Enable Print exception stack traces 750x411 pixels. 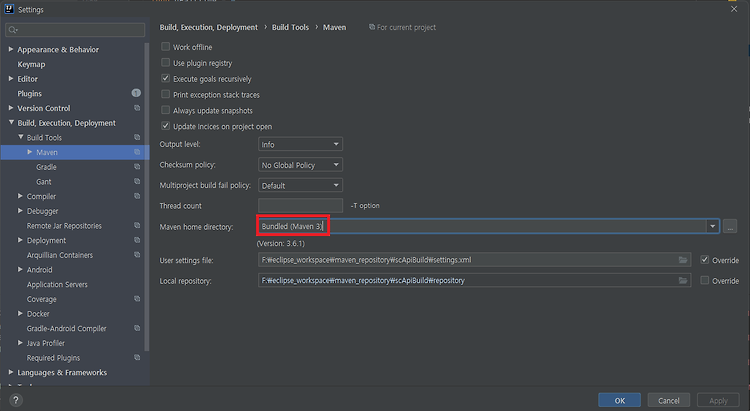pos(165,94)
